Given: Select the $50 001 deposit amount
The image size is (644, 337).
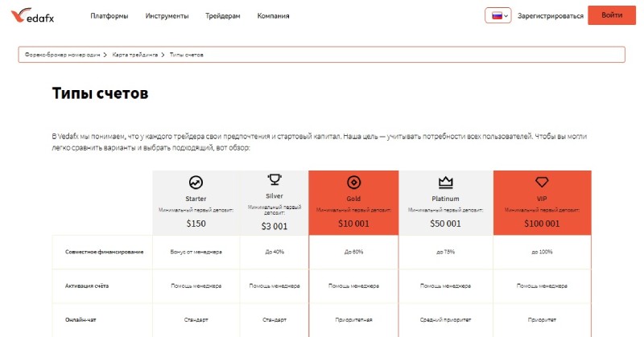Looking at the screenshot, I should [x=446, y=224].
